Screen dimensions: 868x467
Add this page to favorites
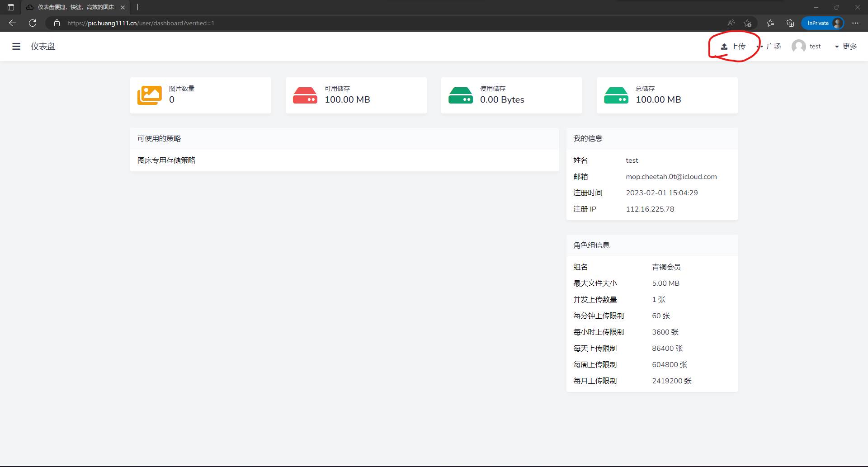pyautogui.click(x=747, y=23)
